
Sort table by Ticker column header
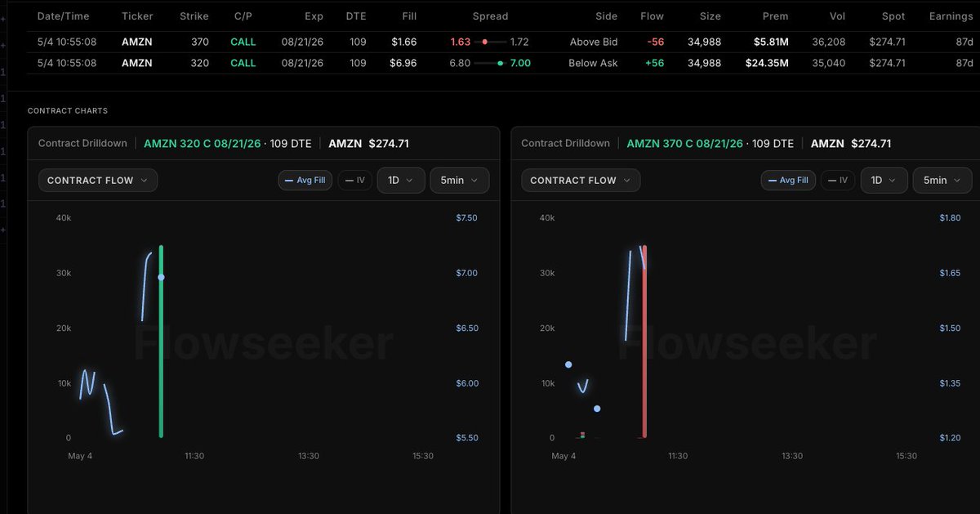(137, 16)
